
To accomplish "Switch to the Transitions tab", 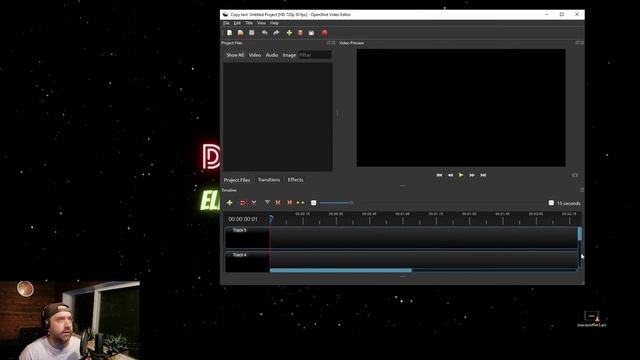I will point(269,180).
